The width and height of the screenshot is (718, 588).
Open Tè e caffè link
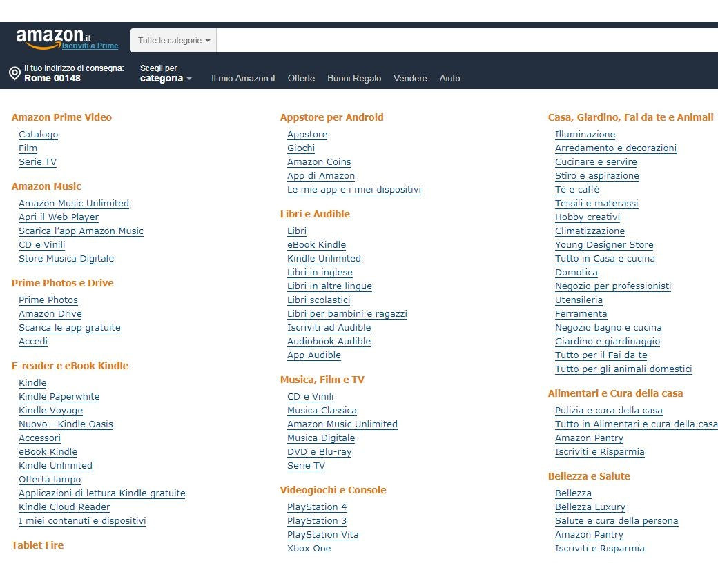click(577, 189)
